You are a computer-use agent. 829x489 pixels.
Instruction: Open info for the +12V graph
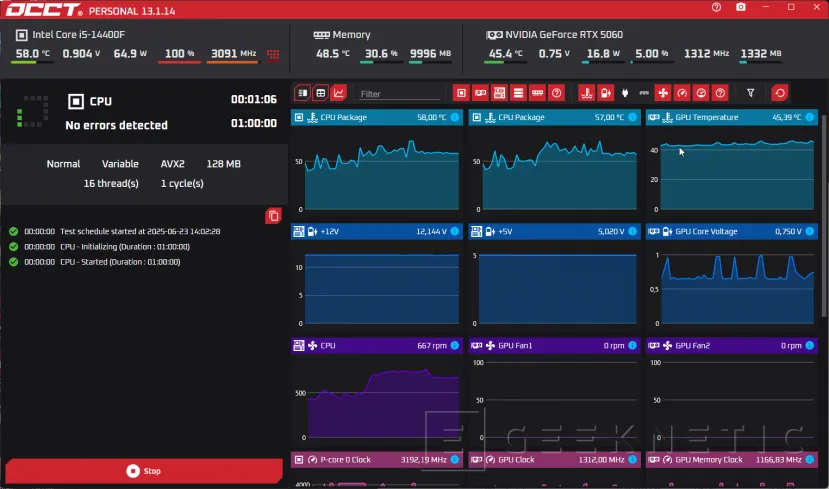tap(455, 232)
